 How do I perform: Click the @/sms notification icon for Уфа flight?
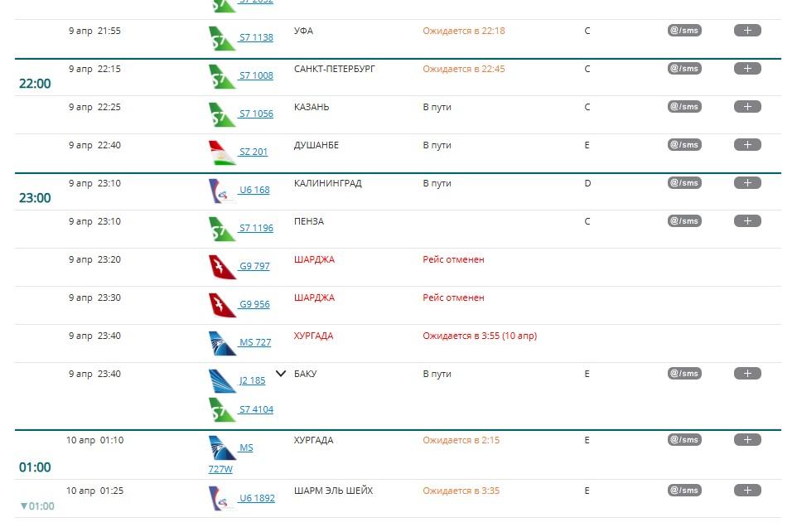(684, 31)
